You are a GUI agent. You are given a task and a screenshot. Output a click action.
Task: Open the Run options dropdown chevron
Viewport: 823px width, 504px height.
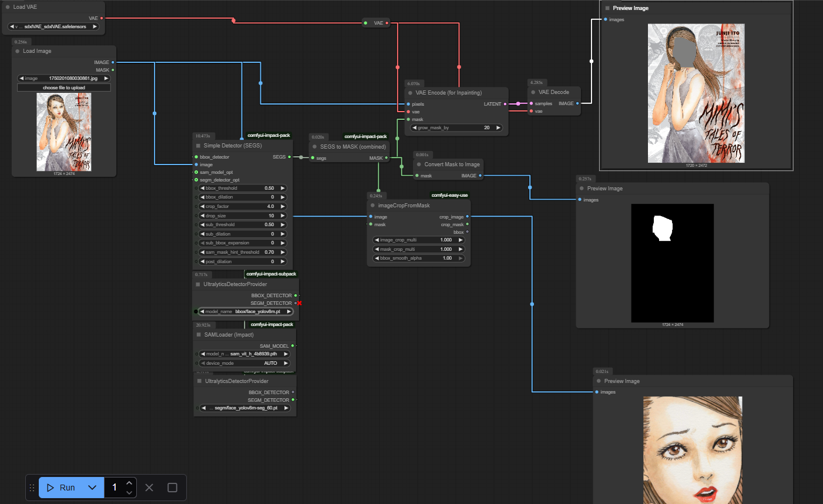pyautogui.click(x=92, y=488)
